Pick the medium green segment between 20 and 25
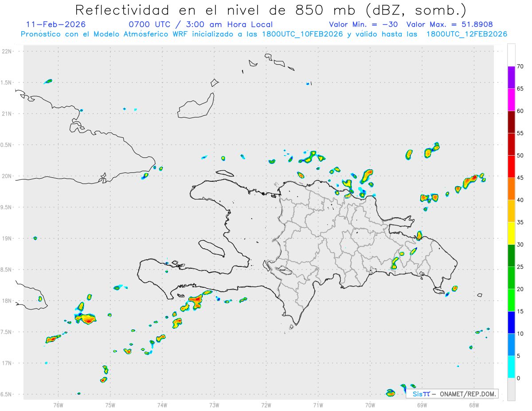Screen dimensions: 532x411 coord(511,278)
